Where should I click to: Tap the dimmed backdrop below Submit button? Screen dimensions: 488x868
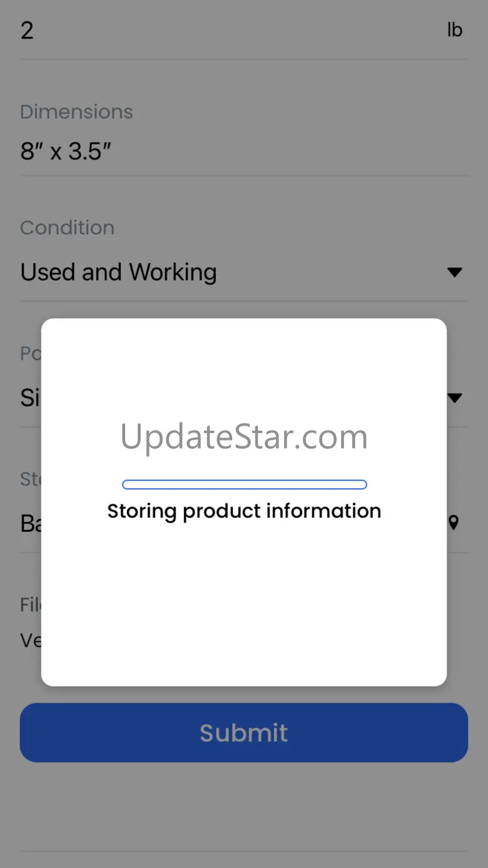click(x=244, y=806)
